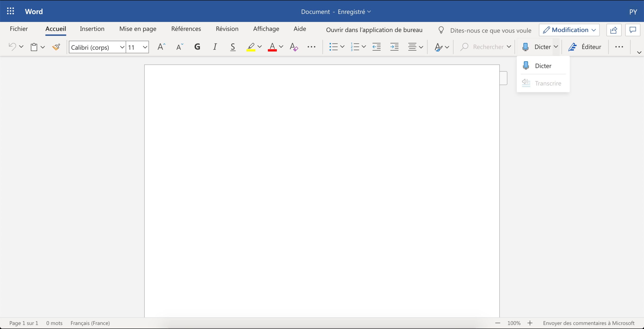644x329 pixels.
Task: Click the increase font size icon
Action: pyautogui.click(x=161, y=47)
